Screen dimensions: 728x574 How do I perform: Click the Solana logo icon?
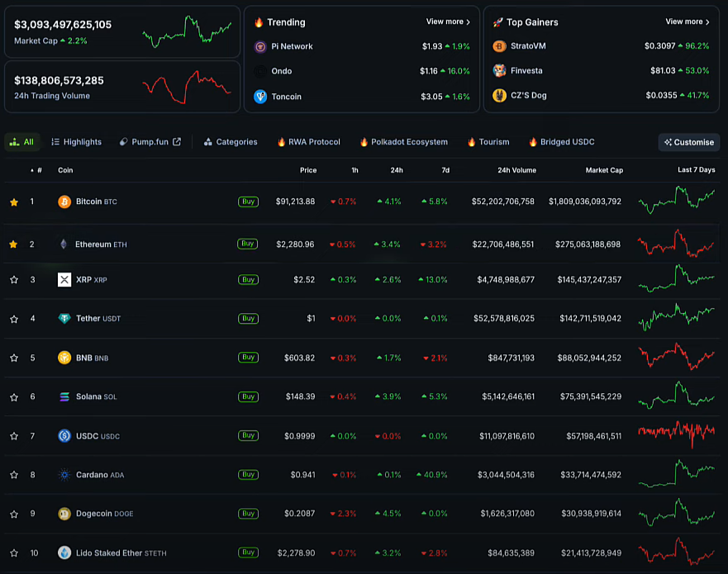tap(64, 397)
